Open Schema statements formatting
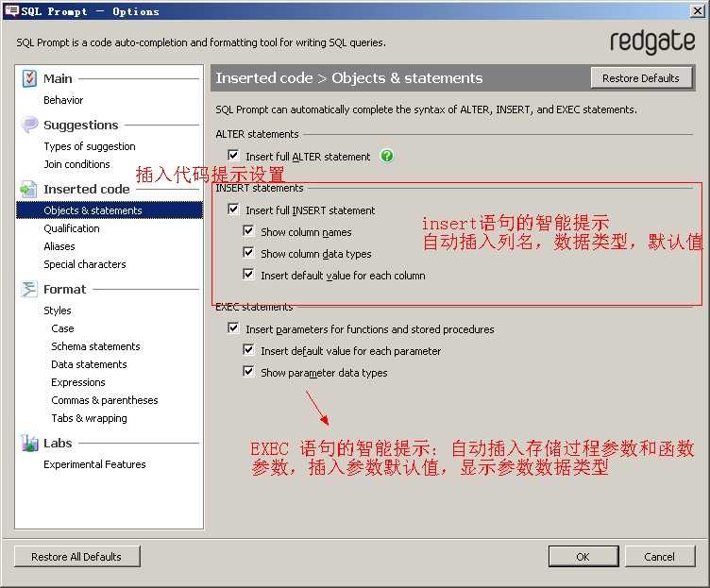 95,346
